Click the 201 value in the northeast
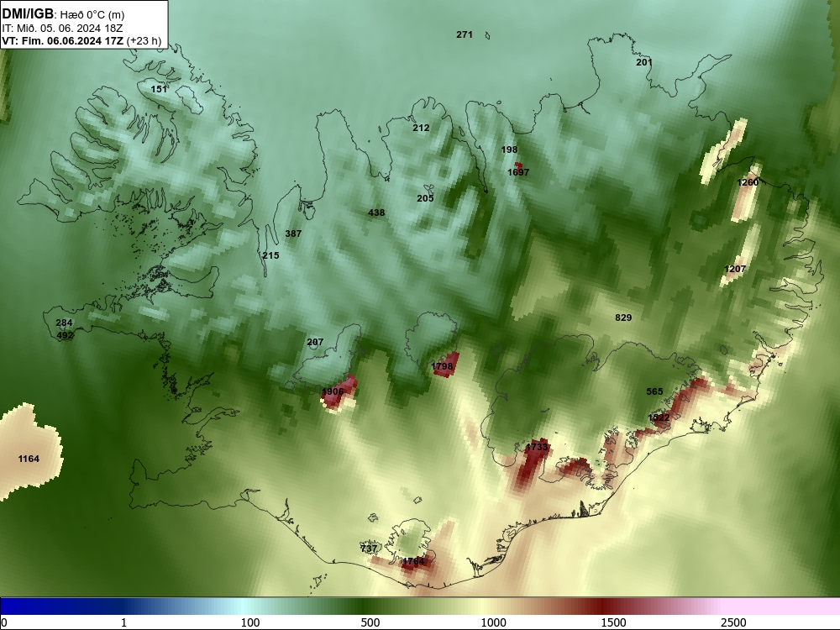 (x=644, y=63)
